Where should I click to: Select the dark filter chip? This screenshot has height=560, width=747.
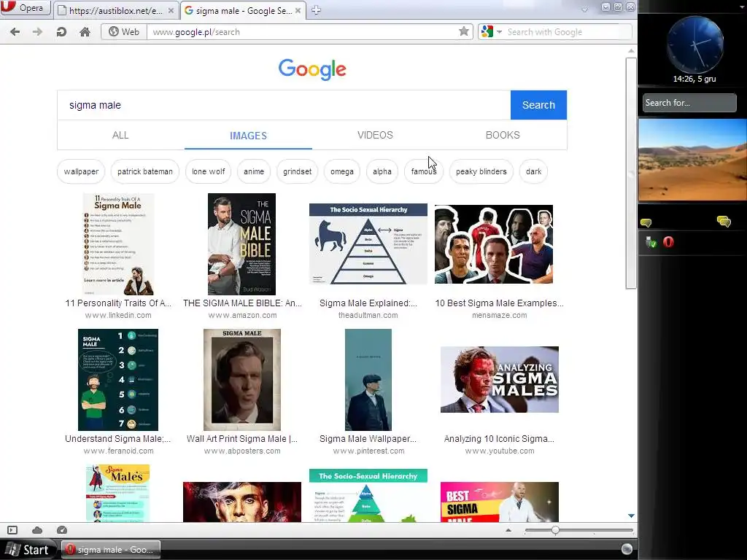pos(533,171)
